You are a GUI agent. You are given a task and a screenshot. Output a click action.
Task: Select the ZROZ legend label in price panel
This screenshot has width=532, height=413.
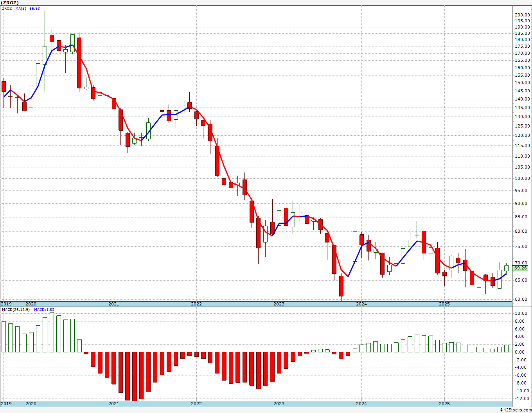click(7, 9)
